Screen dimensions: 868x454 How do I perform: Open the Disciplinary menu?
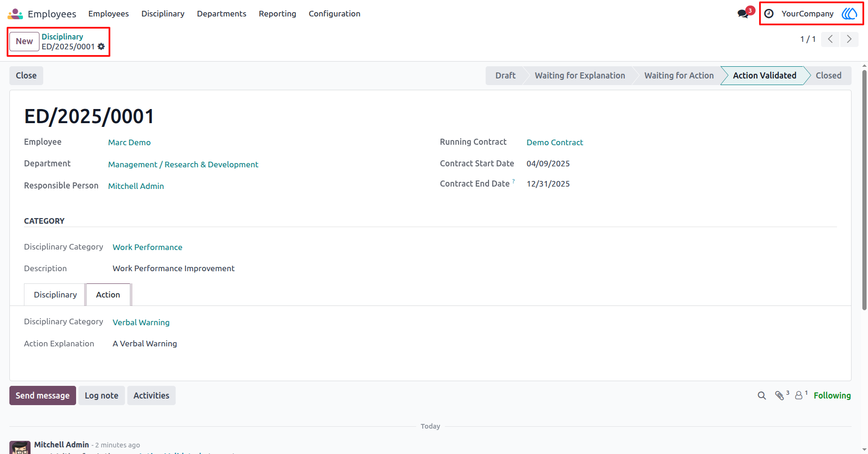coord(163,14)
